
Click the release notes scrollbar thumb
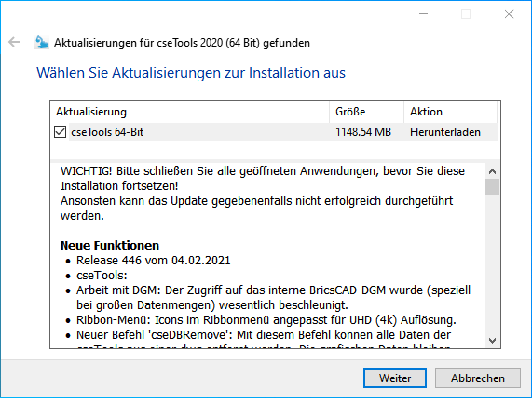pos(492,186)
